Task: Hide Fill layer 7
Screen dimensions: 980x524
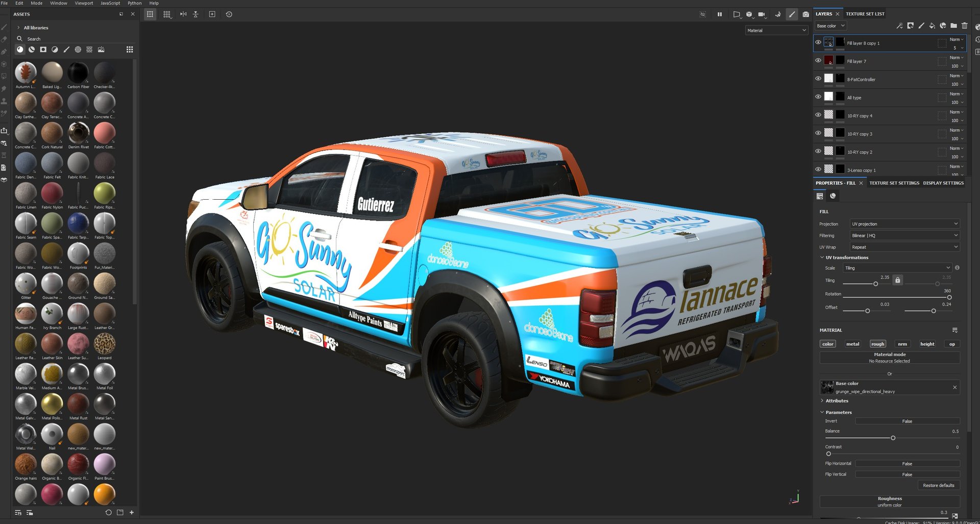Action: point(818,60)
